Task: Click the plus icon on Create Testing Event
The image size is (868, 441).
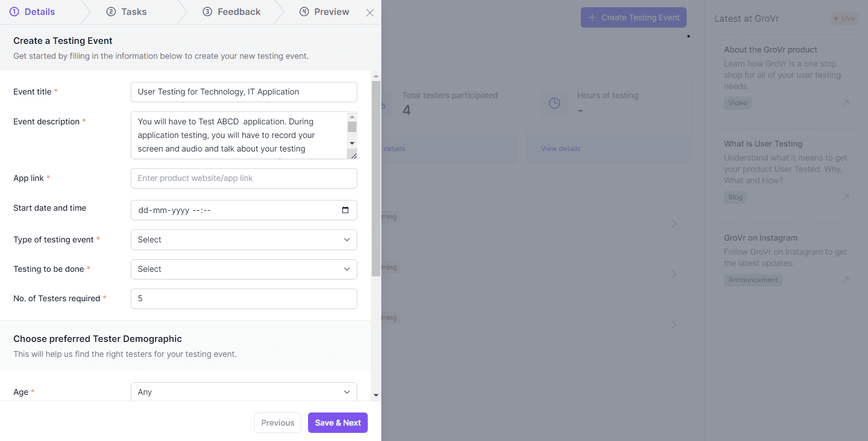Action: pyautogui.click(x=592, y=17)
